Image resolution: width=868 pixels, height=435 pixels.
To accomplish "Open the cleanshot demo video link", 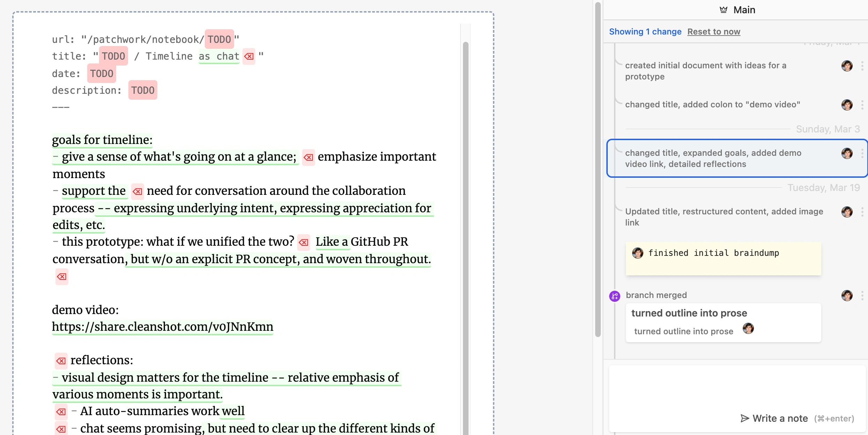I will tap(163, 327).
